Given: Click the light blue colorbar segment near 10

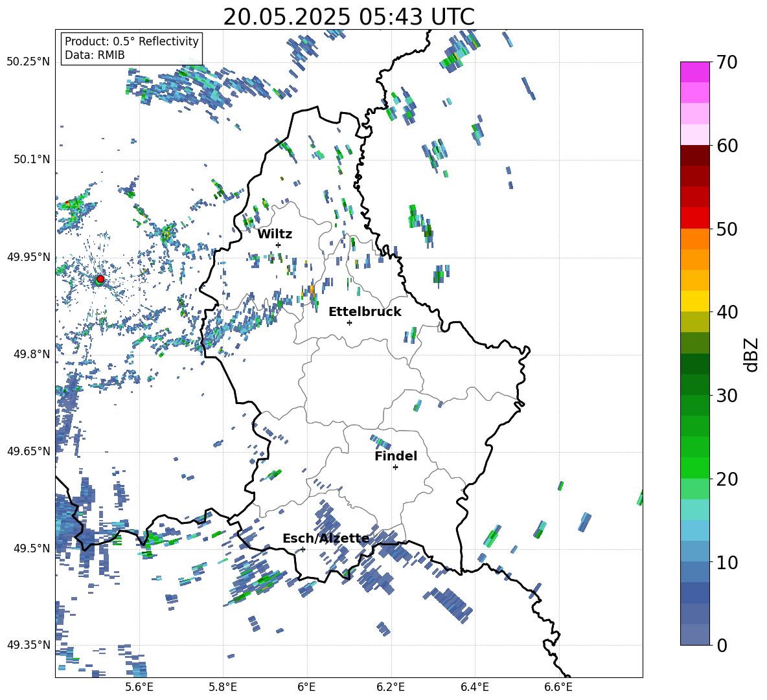Looking at the screenshot, I should [694, 551].
